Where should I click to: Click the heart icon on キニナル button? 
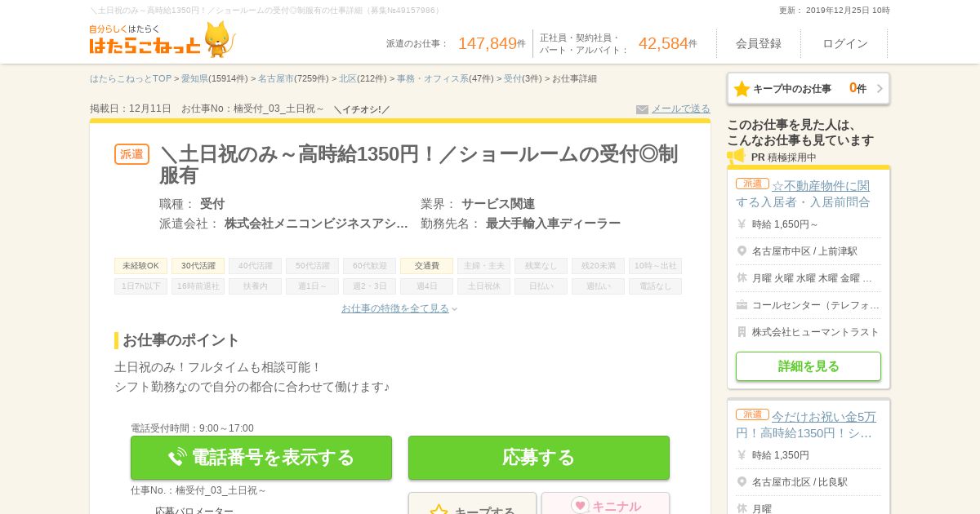tap(580, 506)
